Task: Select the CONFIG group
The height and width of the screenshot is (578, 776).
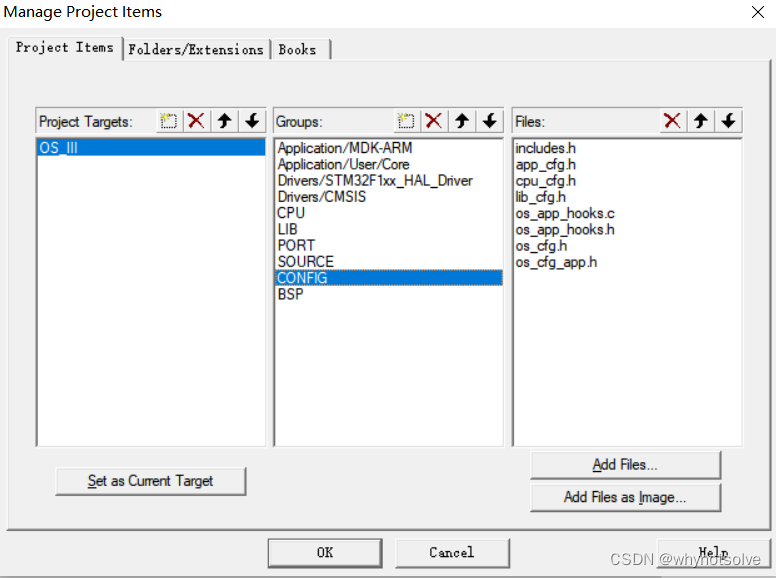Action: [389, 278]
